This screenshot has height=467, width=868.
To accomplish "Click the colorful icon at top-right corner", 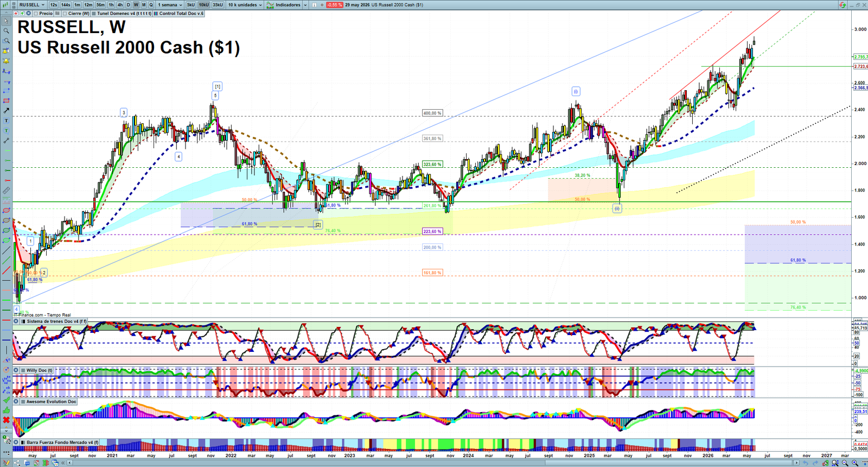I will [842, 5].
